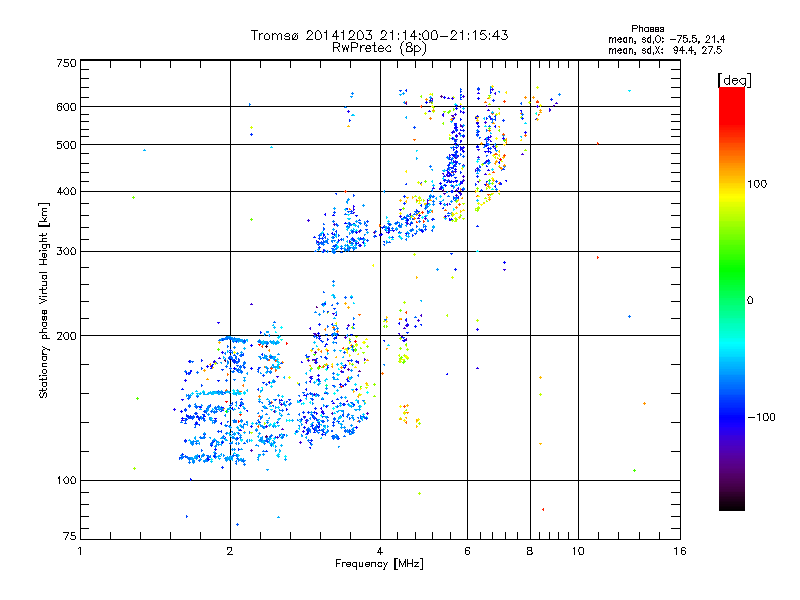
Task: Click the x-axis tick label '6'
Action: [x=467, y=551]
